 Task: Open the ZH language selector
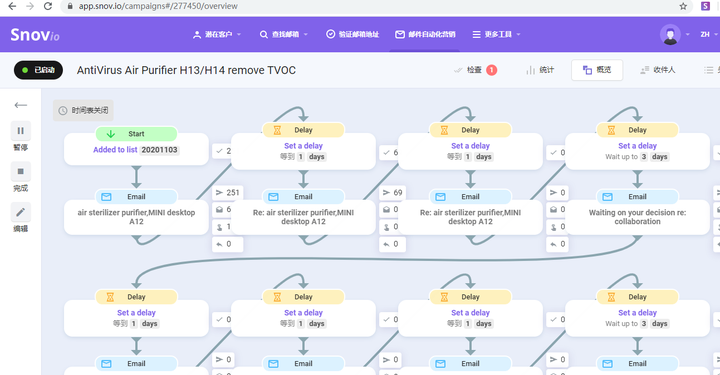pyautogui.click(x=708, y=34)
